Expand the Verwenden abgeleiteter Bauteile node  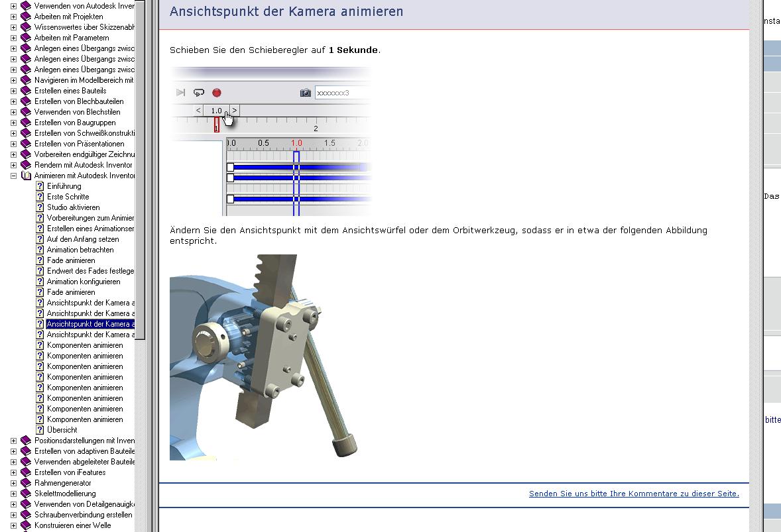13,462
